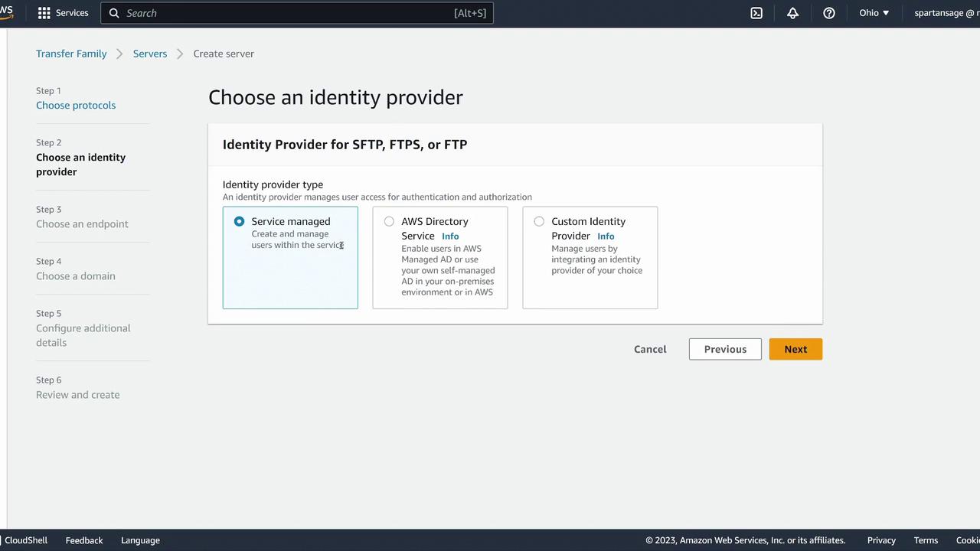This screenshot has width=980, height=551.
Task: Cancel the server creation
Action: pyautogui.click(x=650, y=349)
